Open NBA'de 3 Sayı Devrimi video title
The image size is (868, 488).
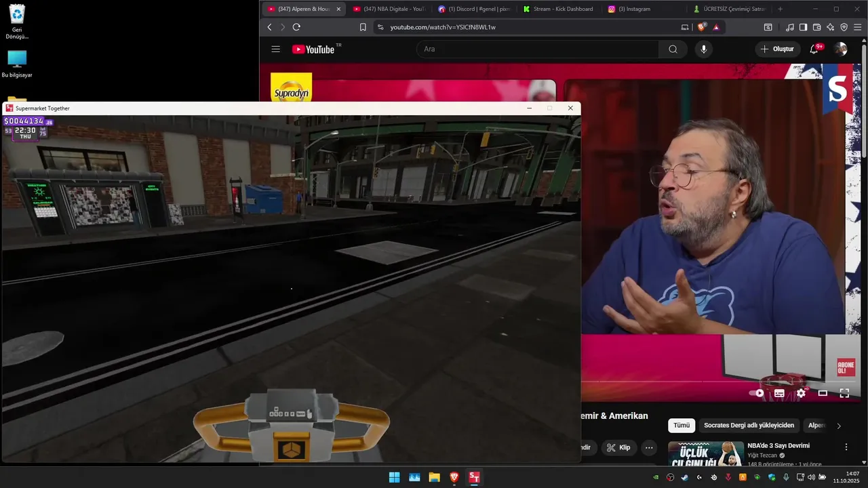(x=778, y=445)
